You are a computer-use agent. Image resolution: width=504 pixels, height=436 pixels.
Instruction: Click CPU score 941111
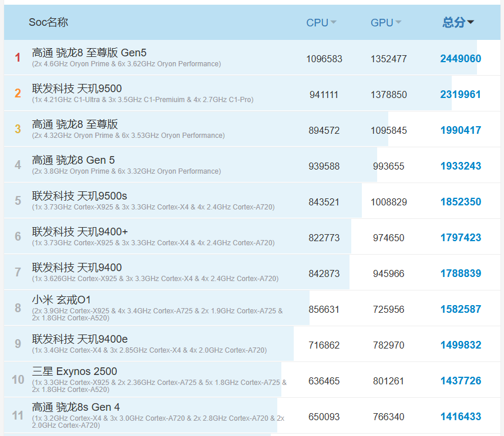point(324,94)
